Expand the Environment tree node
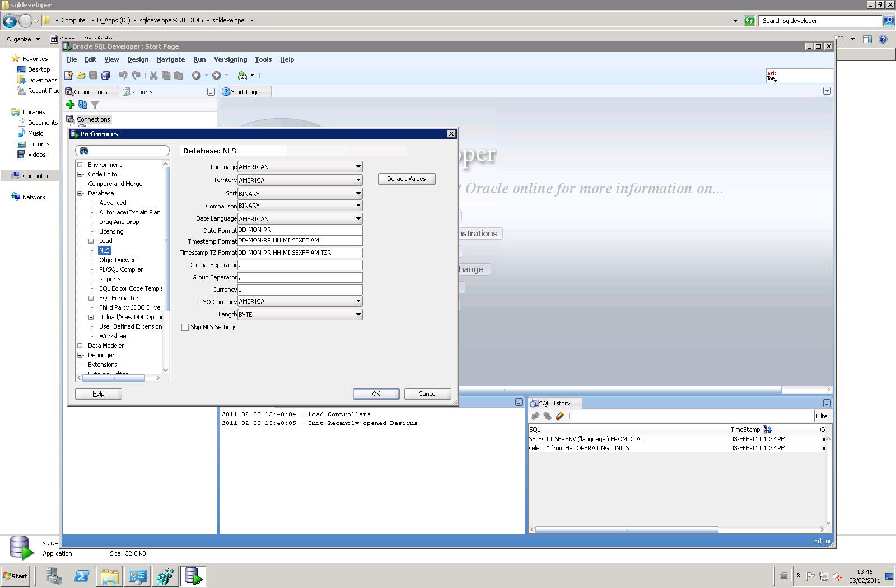This screenshot has width=896, height=588. 80,165
